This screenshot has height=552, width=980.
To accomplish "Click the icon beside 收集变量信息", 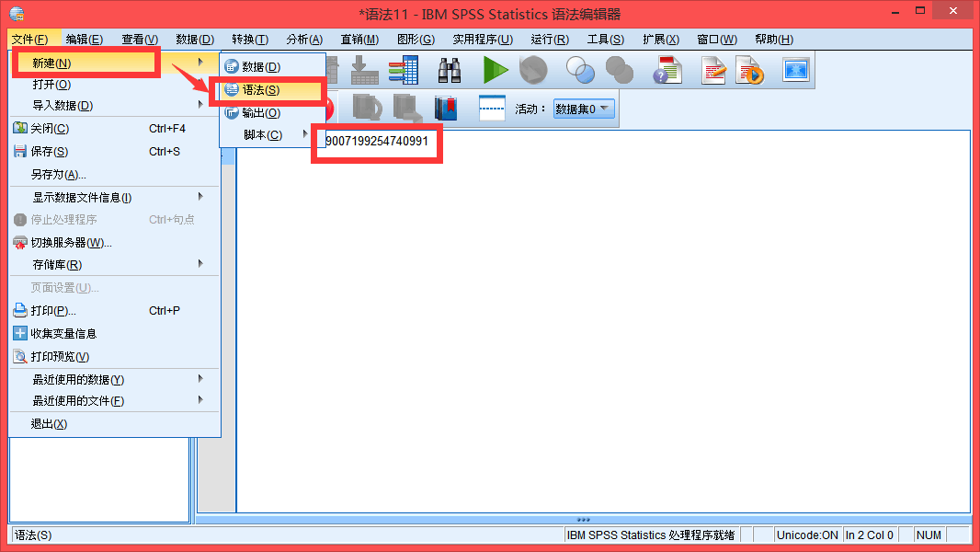I will point(20,333).
